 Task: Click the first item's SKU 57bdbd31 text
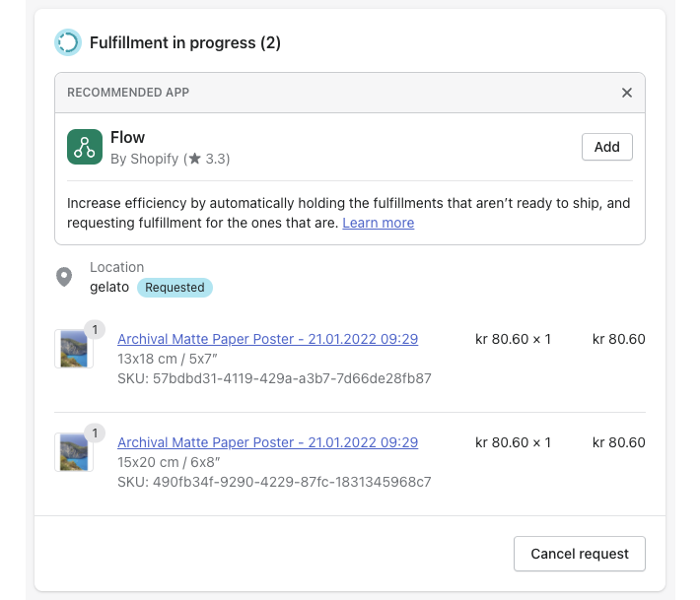coord(274,378)
